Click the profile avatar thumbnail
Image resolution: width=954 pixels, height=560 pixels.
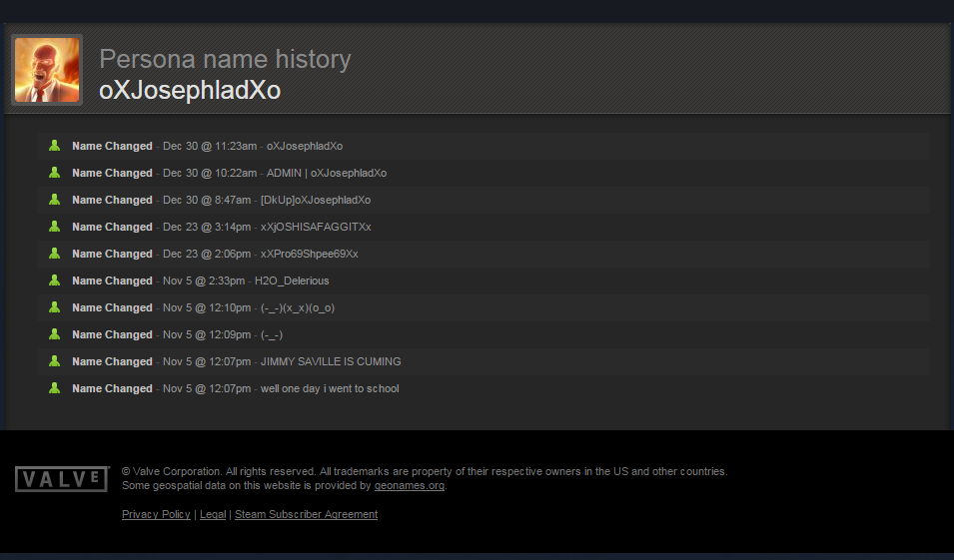point(47,70)
